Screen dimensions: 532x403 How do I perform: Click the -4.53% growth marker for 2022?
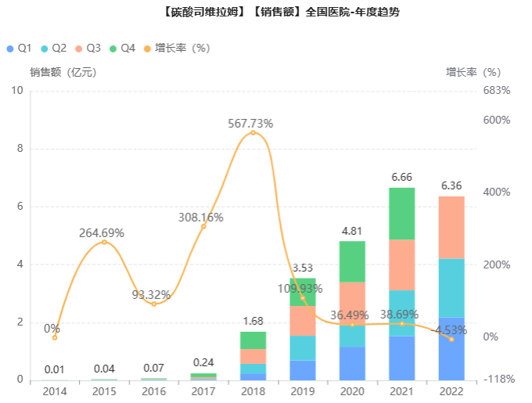(x=451, y=340)
